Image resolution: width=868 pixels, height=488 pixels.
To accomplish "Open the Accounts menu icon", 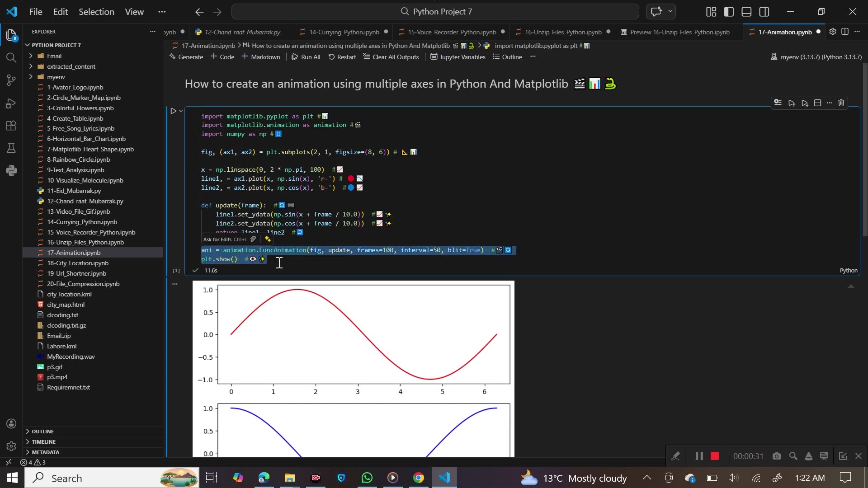I will 11,424.
